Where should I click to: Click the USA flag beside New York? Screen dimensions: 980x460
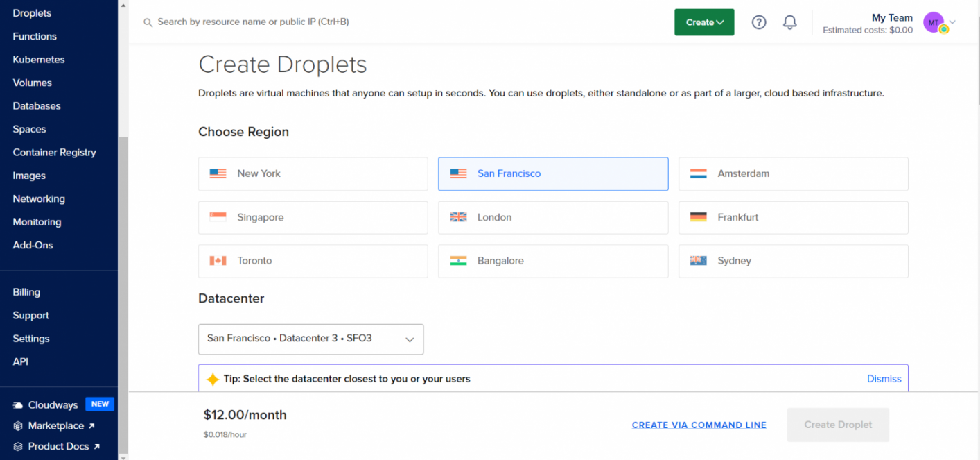tap(218, 173)
